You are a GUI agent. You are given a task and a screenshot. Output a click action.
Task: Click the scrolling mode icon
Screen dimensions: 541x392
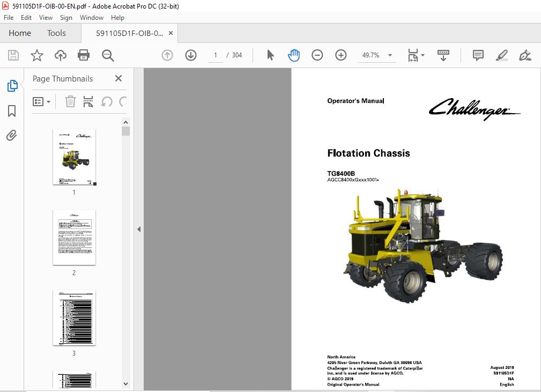443,55
